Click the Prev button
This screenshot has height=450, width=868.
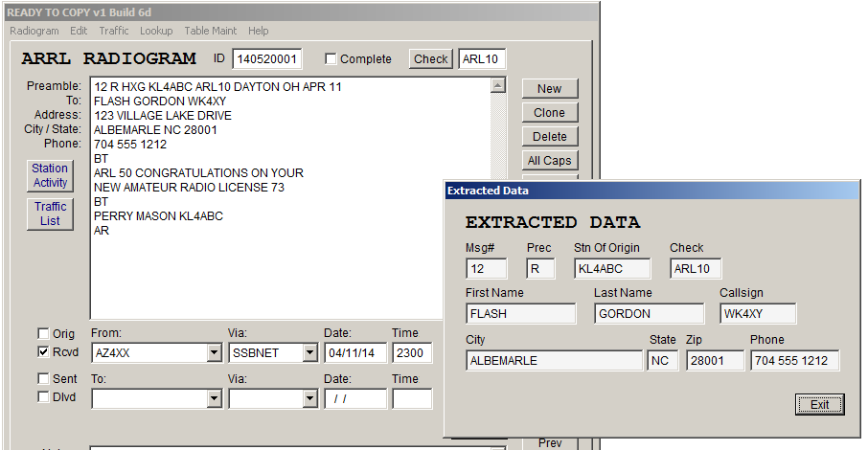pyautogui.click(x=550, y=442)
